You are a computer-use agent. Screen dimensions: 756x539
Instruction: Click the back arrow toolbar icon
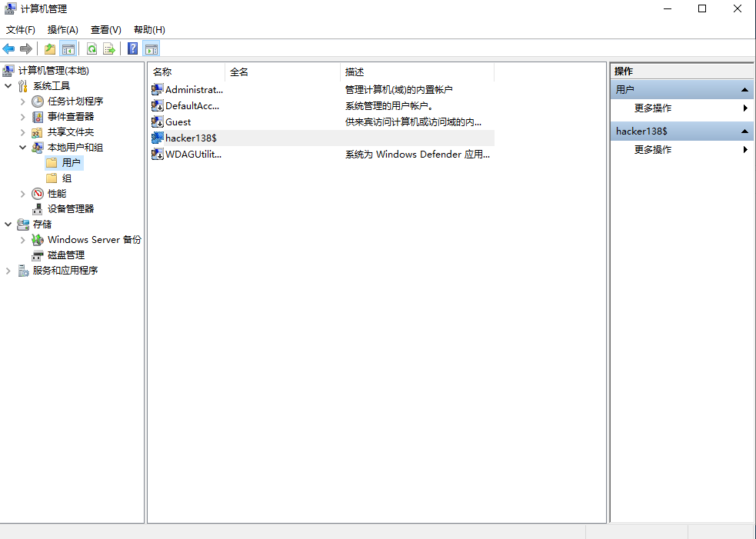(x=9, y=49)
